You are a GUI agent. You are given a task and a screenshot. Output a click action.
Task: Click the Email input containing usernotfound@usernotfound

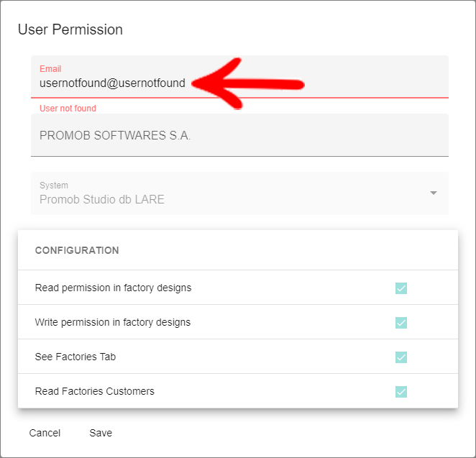click(239, 77)
